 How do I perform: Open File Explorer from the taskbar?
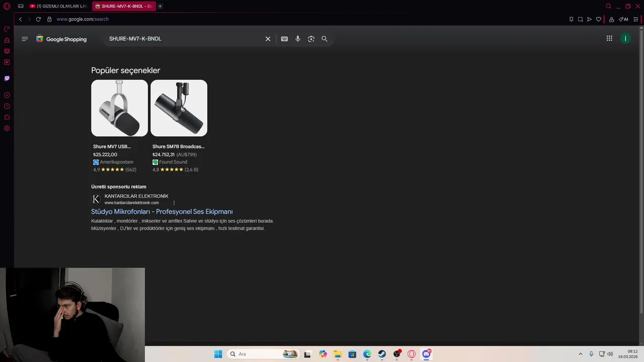[x=338, y=354]
